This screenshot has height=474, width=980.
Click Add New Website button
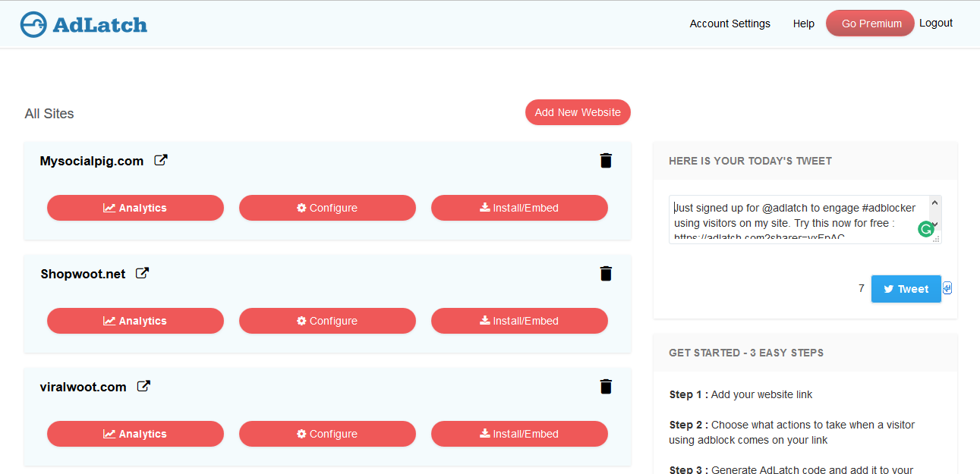point(578,112)
